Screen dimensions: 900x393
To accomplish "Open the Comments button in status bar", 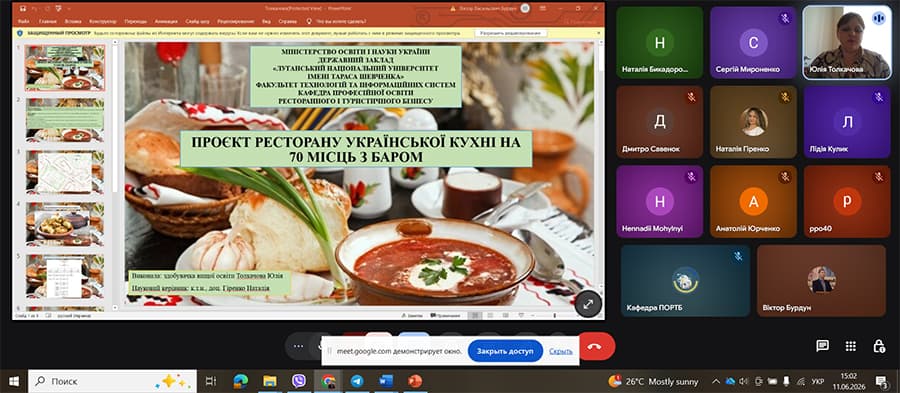I will (444, 316).
